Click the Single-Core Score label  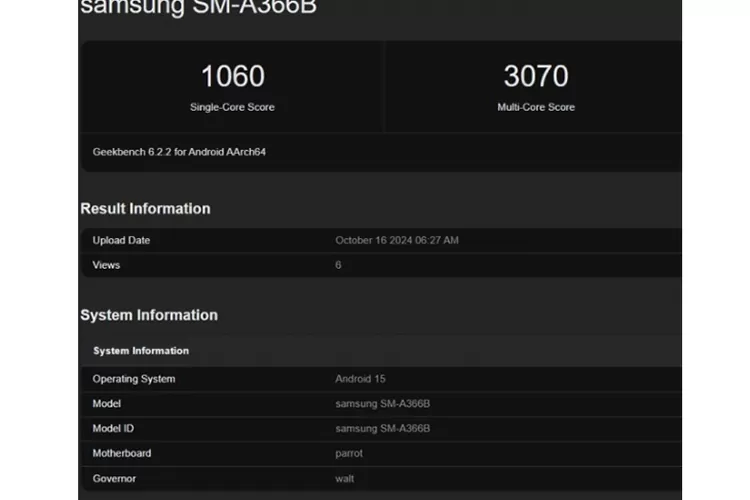coord(232,107)
